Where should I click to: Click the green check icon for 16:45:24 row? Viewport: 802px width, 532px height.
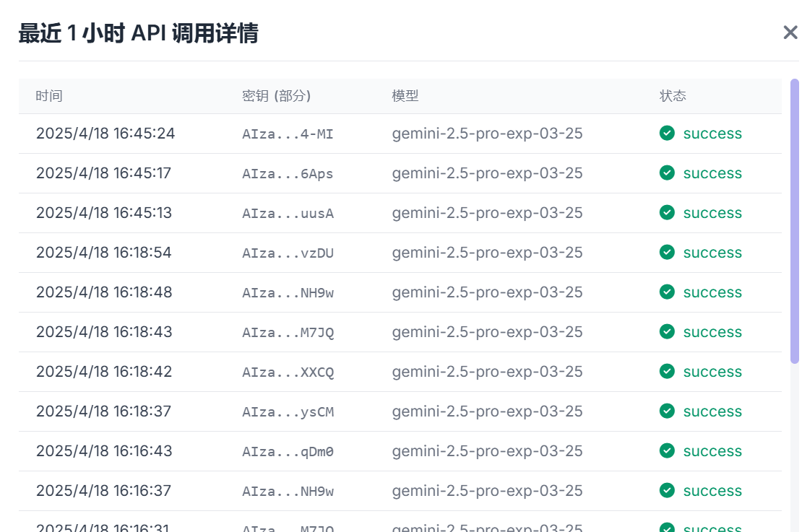pyautogui.click(x=667, y=133)
